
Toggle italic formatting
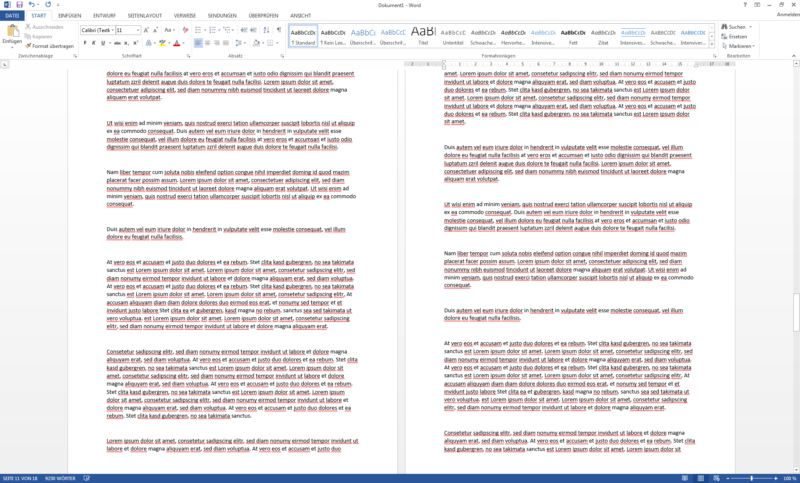pos(94,44)
